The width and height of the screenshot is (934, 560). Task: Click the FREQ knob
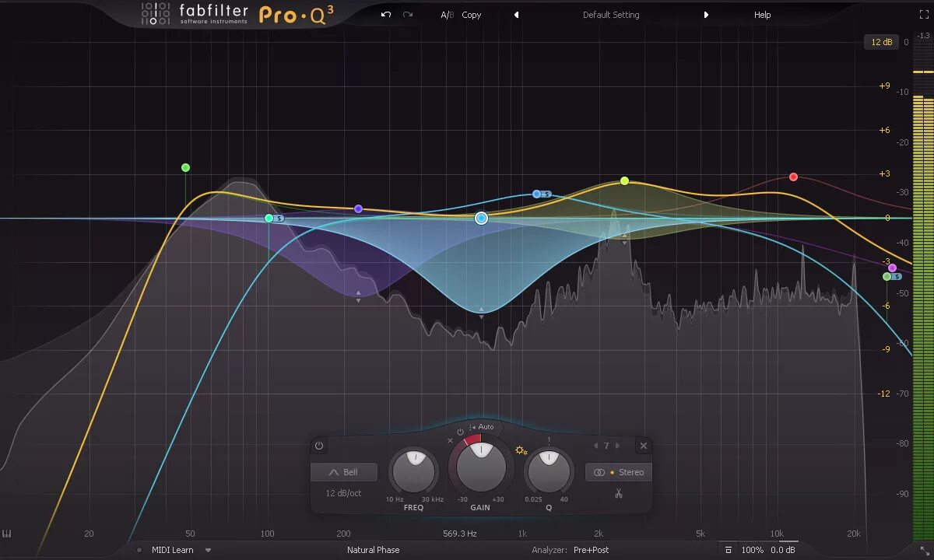coord(414,471)
